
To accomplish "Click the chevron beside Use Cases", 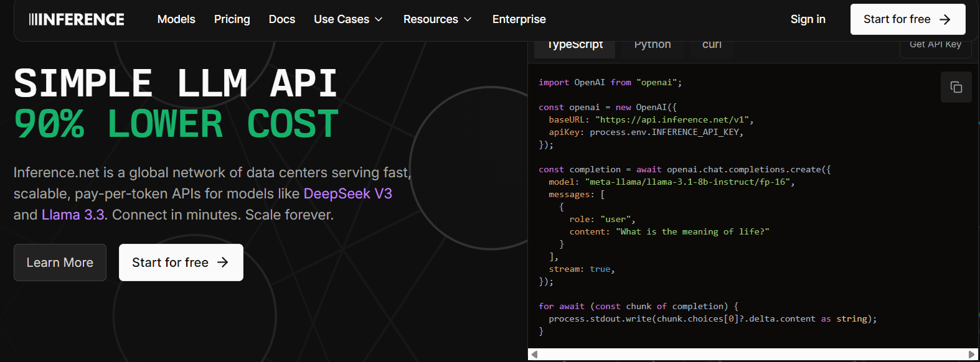I will tap(379, 20).
